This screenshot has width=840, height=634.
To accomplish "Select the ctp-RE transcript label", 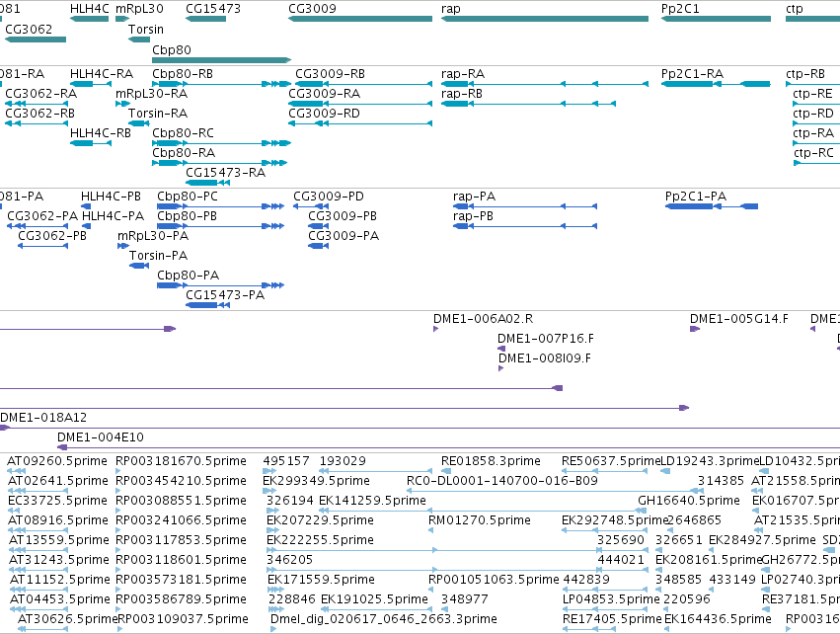I will [x=812, y=93].
